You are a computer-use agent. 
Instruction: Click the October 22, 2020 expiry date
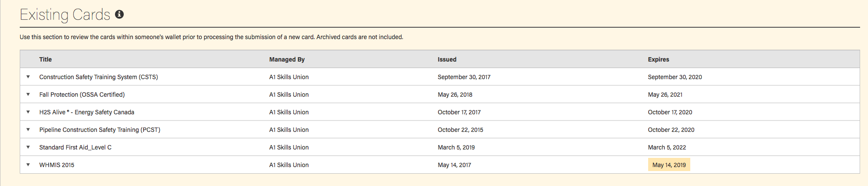[x=671, y=130]
